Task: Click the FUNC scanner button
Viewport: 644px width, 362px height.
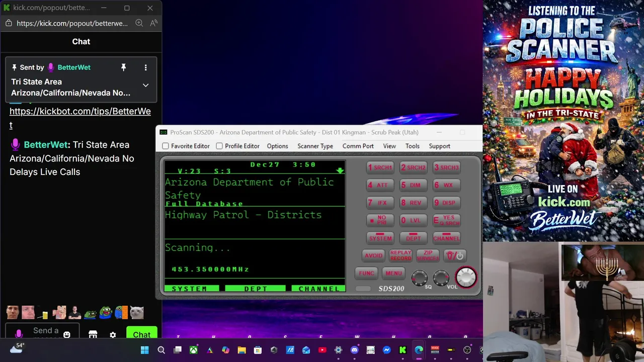Action: (366, 273)
